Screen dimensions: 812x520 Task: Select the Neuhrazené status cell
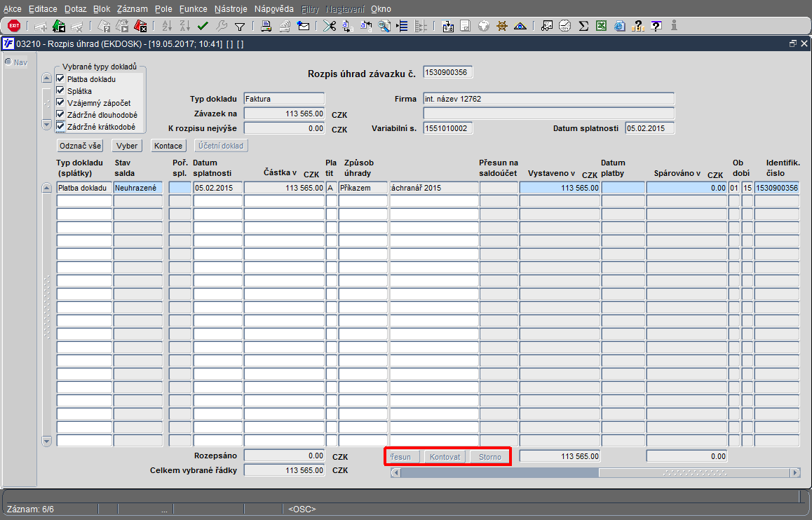click(138, 188)
